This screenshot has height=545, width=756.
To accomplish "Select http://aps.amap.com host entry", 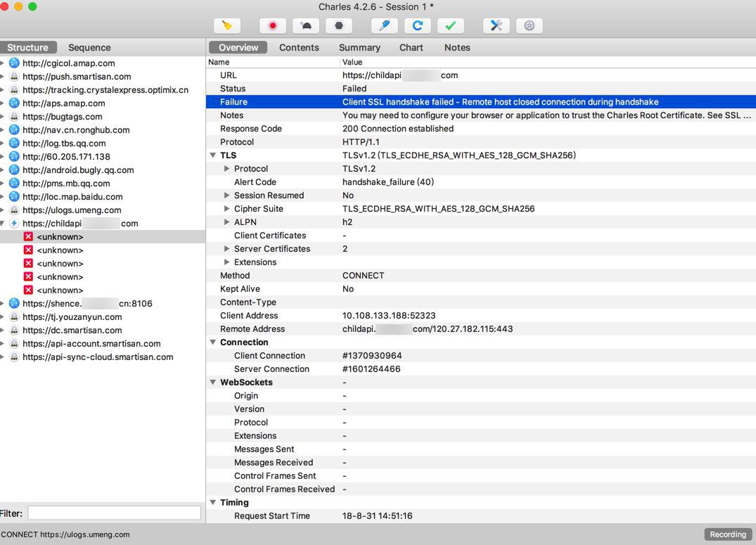I will pos(63,103).
